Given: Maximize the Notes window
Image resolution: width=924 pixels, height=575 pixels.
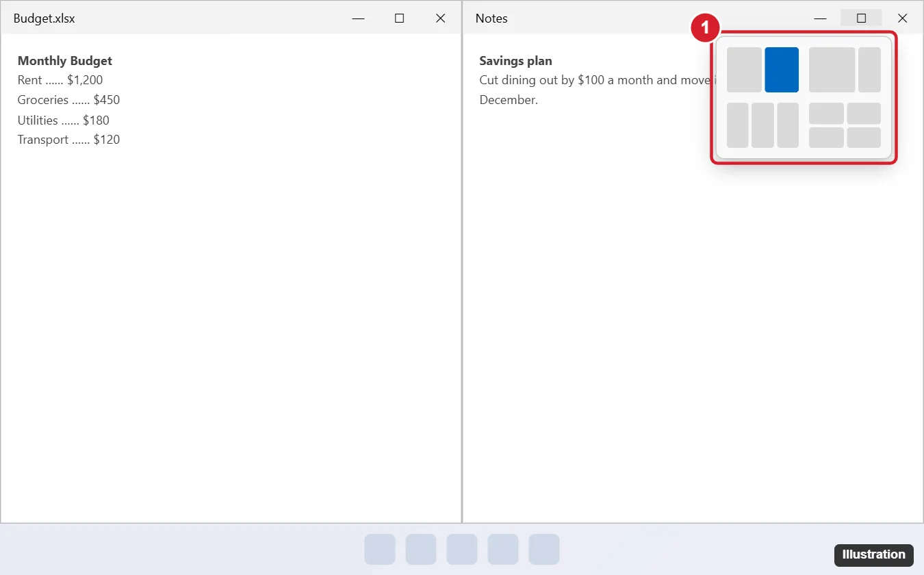Looking at the screenshot, I should [x=861, y=18].
